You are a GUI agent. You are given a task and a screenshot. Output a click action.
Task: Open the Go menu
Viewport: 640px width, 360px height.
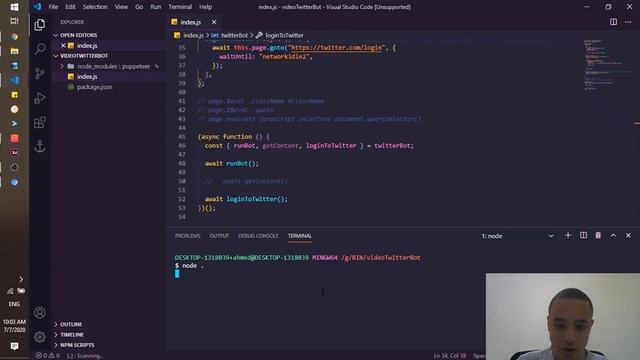point(139,7)
